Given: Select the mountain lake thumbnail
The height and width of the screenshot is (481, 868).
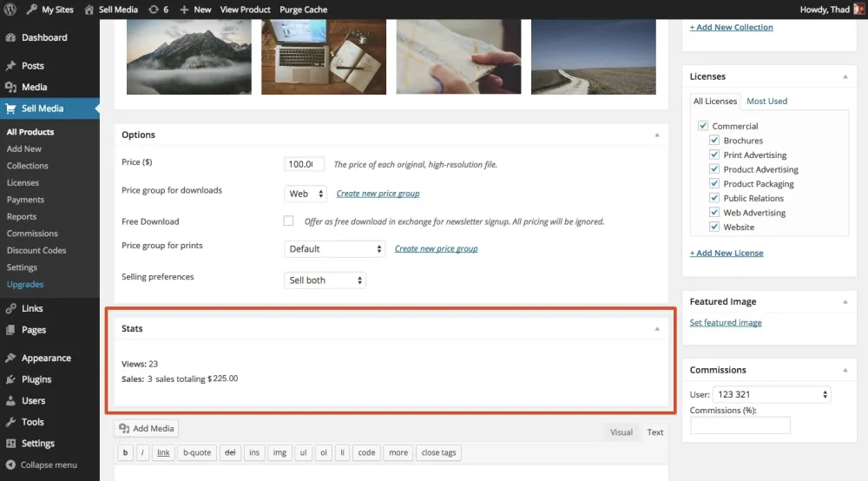Looking at the screenshot, I should (x=189, y=57).
